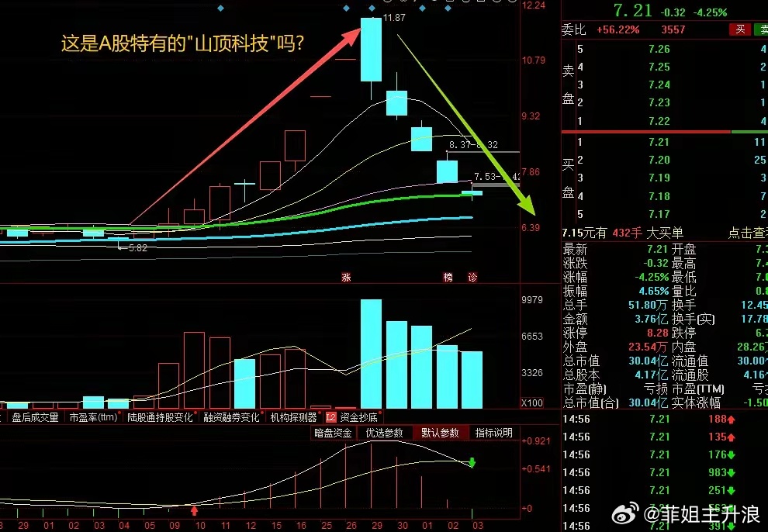Screen dimensions: 768x532
Task: Click the 振幅 4.65% value
Action: coord(654,292)
